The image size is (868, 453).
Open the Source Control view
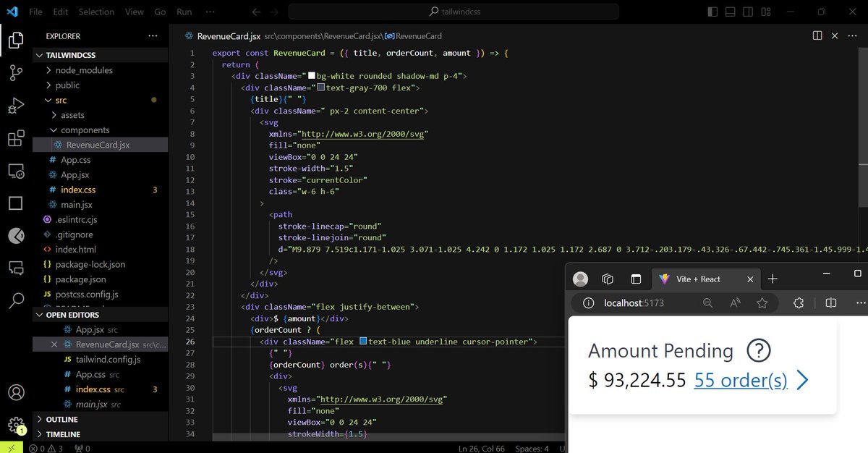coord(16,73)
